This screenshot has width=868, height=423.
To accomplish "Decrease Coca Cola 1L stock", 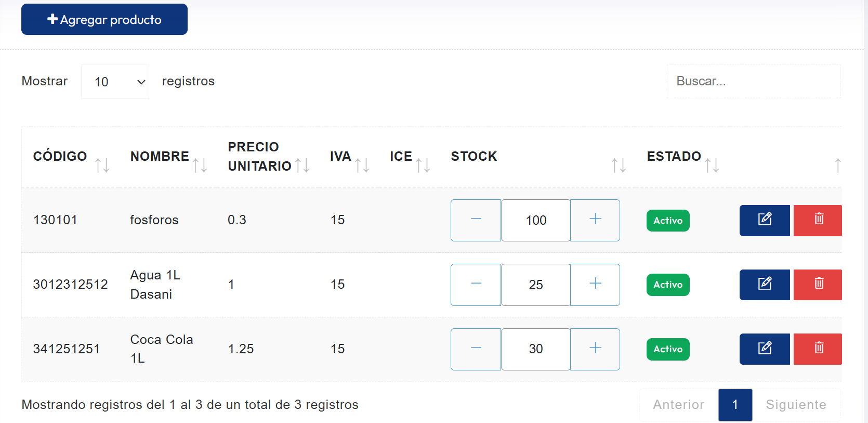I will 476,349.
